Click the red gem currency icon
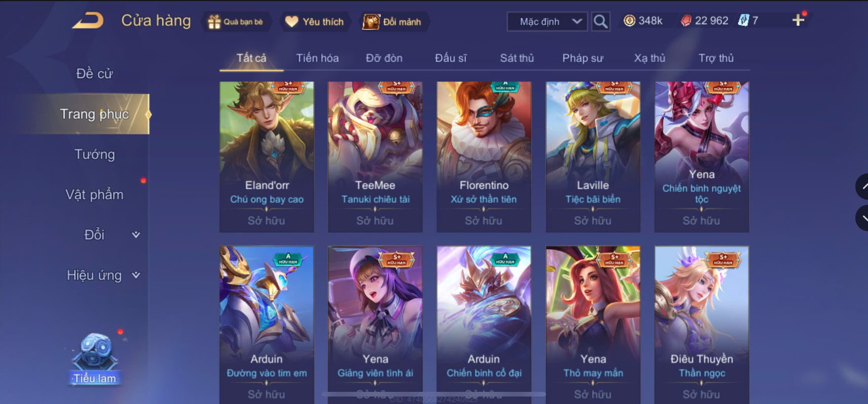Viewport: 868px width, 404px height. click(686, 20)
